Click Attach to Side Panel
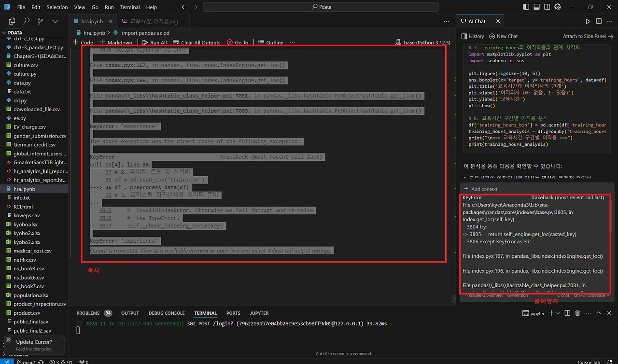This screenshot has width=618, height=364. pos(588,36)
